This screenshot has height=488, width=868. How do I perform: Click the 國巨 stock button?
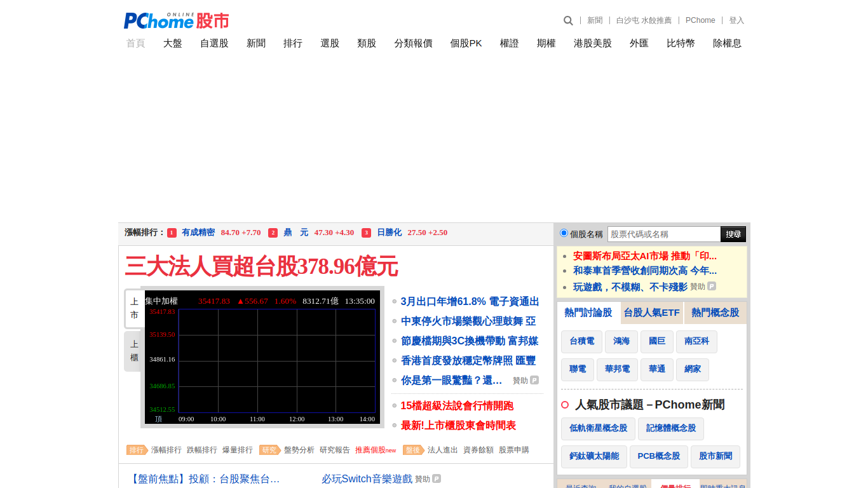657,342
